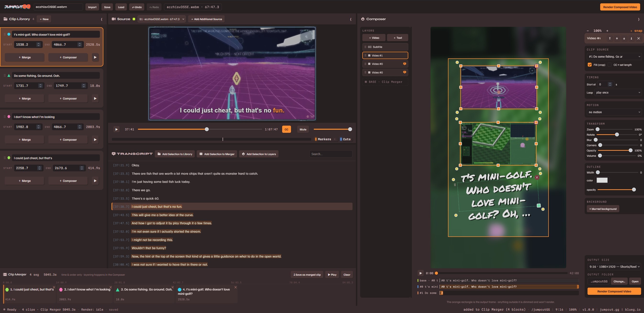Add a new Text layer
Image resolution: width=644 pixels, height=313 pixels.
(x=398, y=38)
